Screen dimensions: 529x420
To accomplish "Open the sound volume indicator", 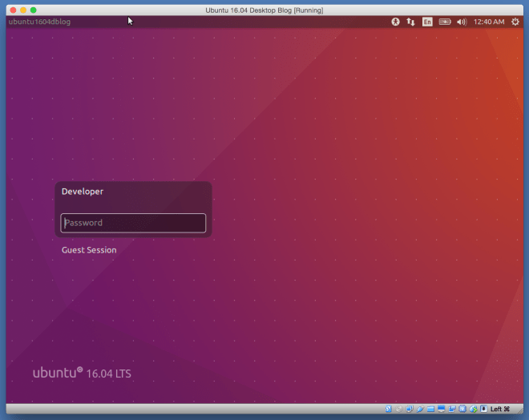I will (462, 22).
